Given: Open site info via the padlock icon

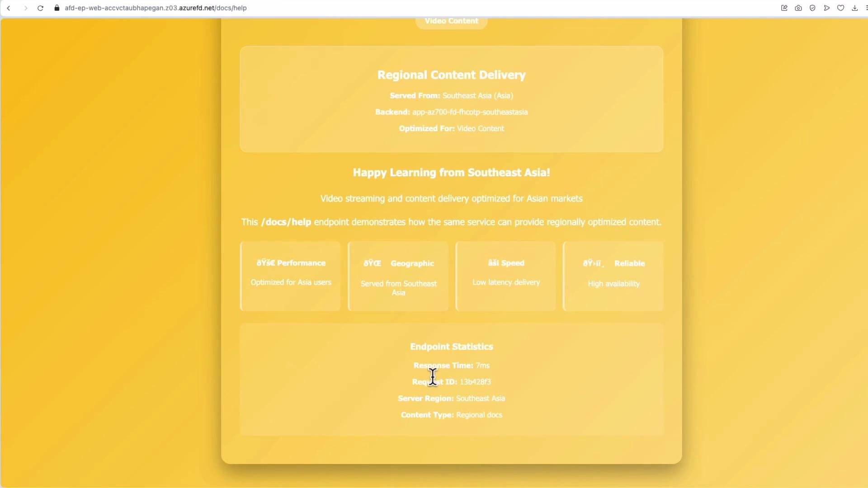Looking at the screenshot, I should click(x=57, y=8).
